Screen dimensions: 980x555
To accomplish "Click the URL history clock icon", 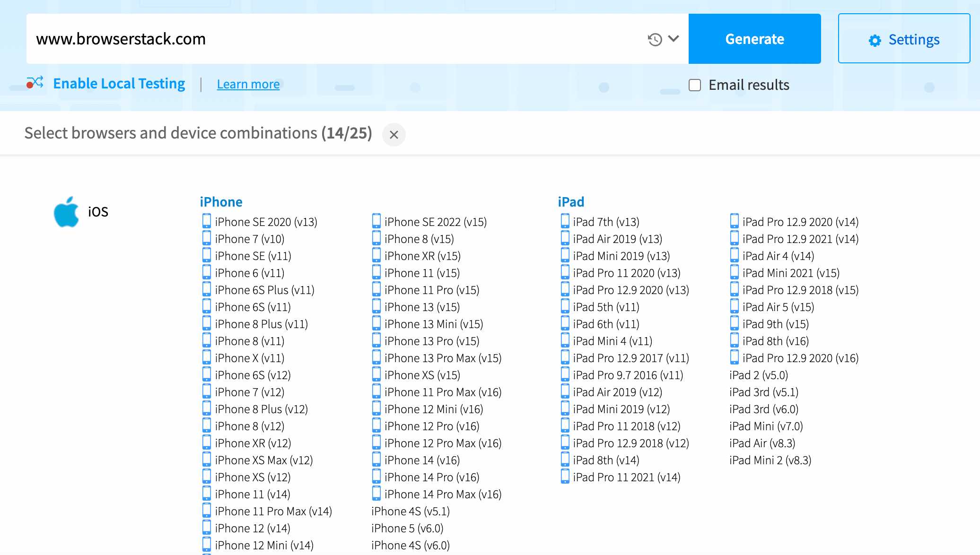I will tap(655, 39).
